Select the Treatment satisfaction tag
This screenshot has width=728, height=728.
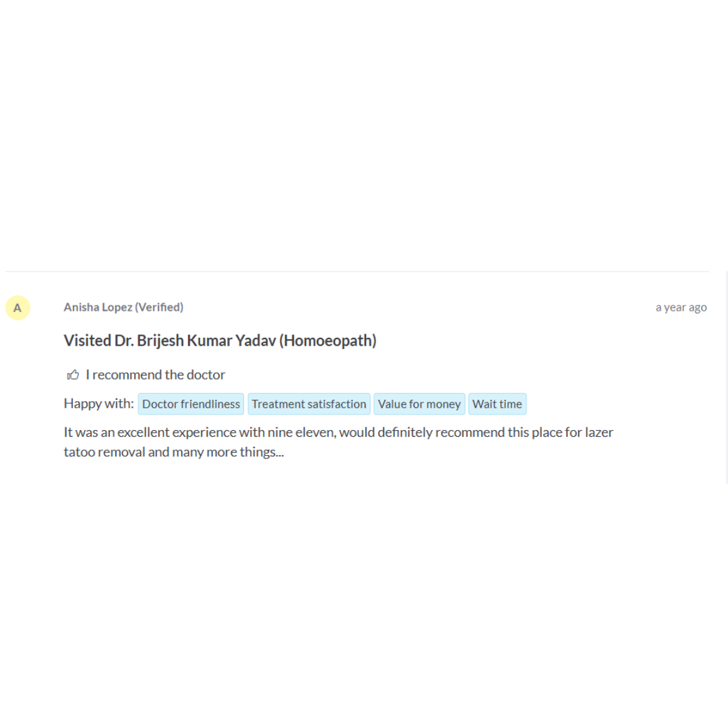tap(309, 404)
